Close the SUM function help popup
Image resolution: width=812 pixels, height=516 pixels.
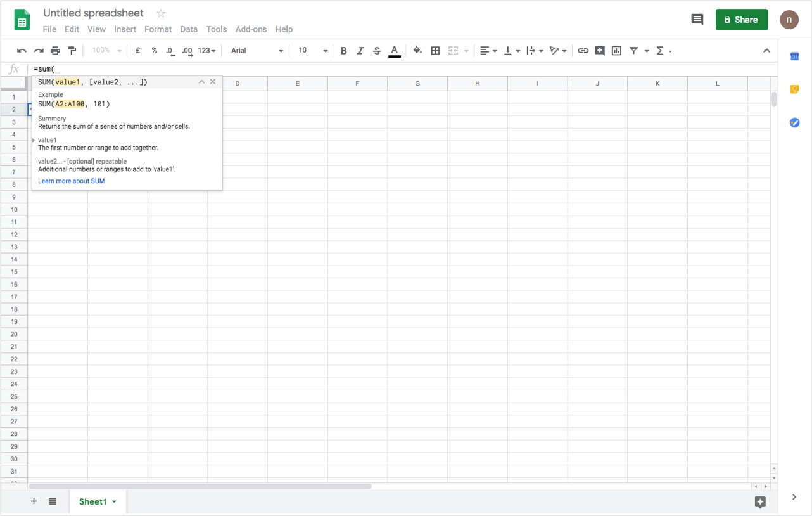(x=213, y=82)
